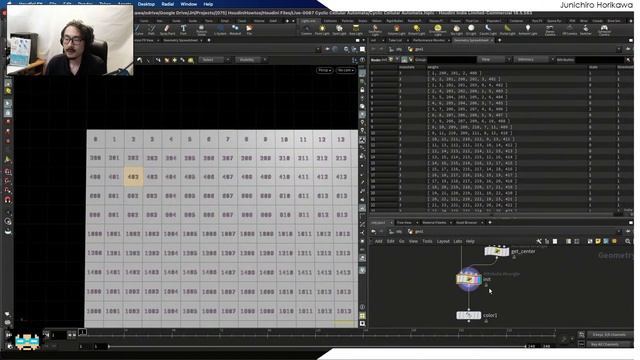Open the Window menu in menu bar
Image resolution: width=640 pixels, height=360 pixels.
[x=189, y=4]
